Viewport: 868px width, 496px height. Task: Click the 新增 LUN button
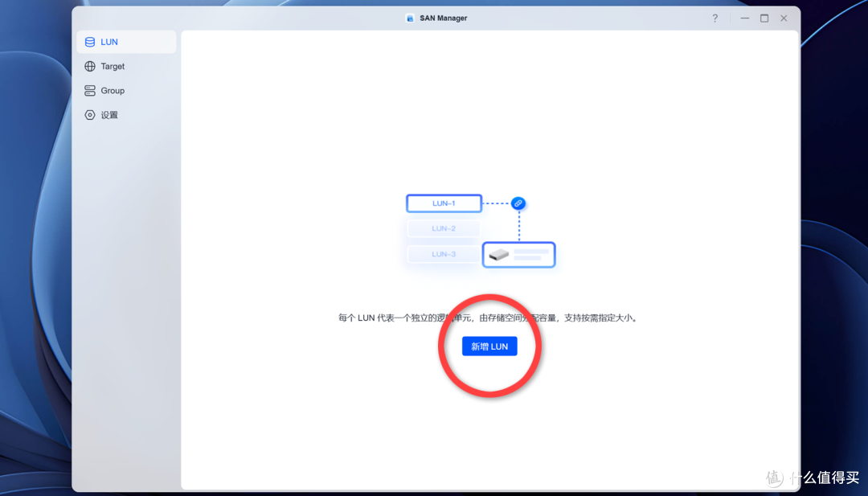click(489, 346)
